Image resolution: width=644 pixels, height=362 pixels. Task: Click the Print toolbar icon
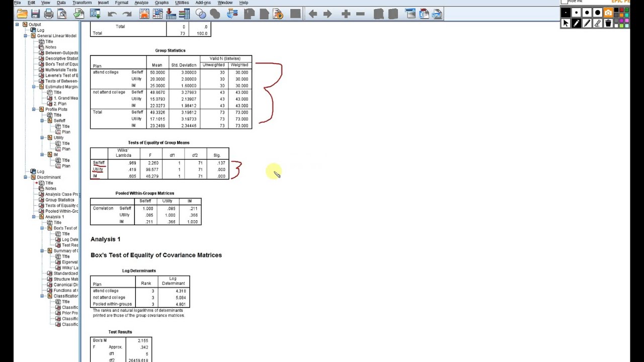pyautogui.click(x=49, y=14)
